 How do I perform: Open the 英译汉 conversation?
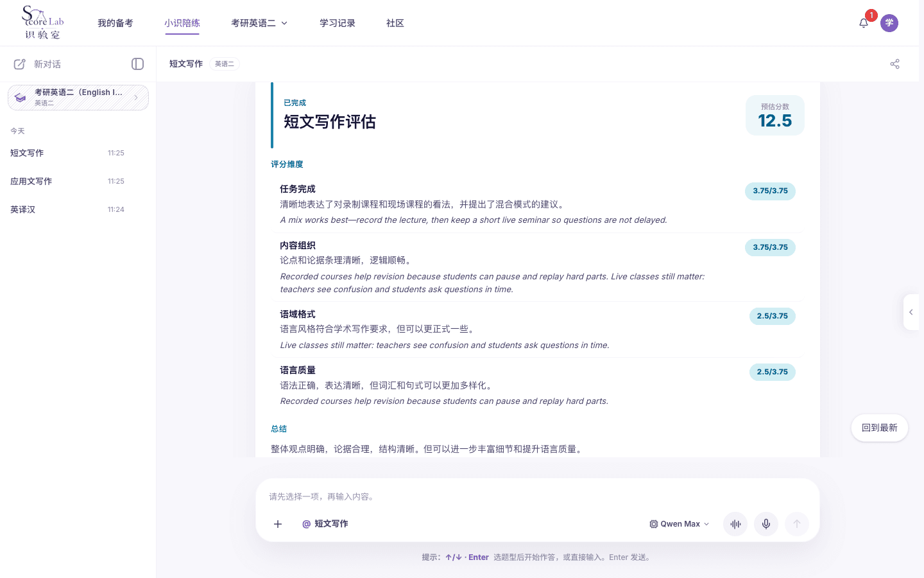click(x=67, y=209)
